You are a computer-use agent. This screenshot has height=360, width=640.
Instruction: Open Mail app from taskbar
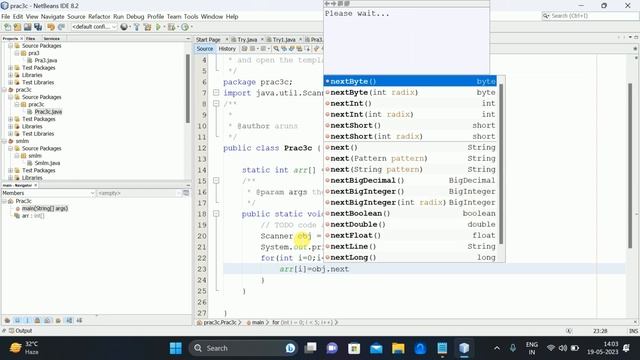pyautogui.click(x=376, y=348)
